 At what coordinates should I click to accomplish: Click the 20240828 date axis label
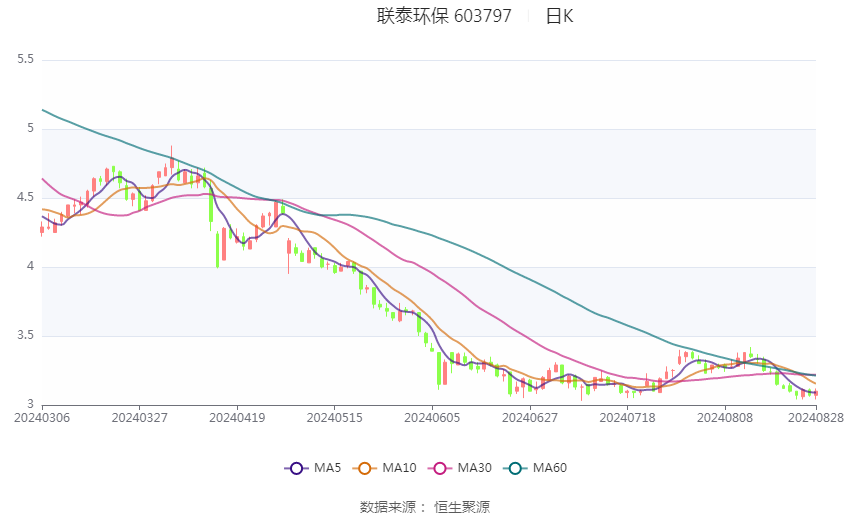[816, 418]
